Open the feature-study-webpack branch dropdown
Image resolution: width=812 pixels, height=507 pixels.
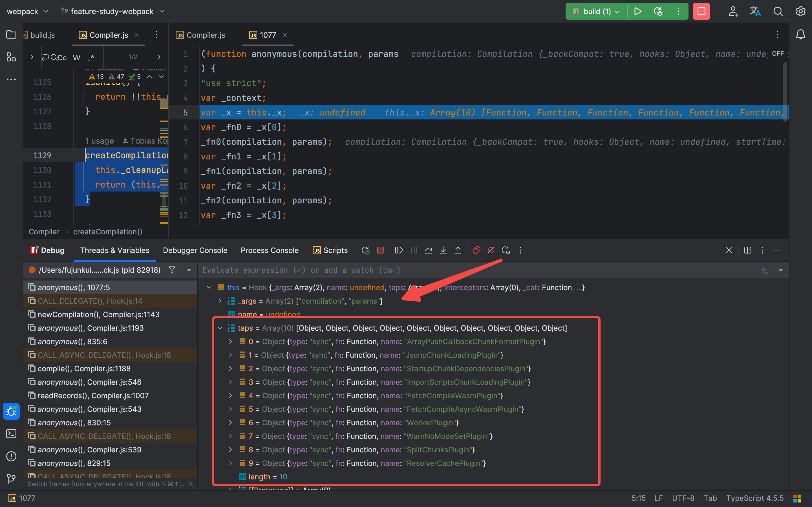[x=113, y=11]
